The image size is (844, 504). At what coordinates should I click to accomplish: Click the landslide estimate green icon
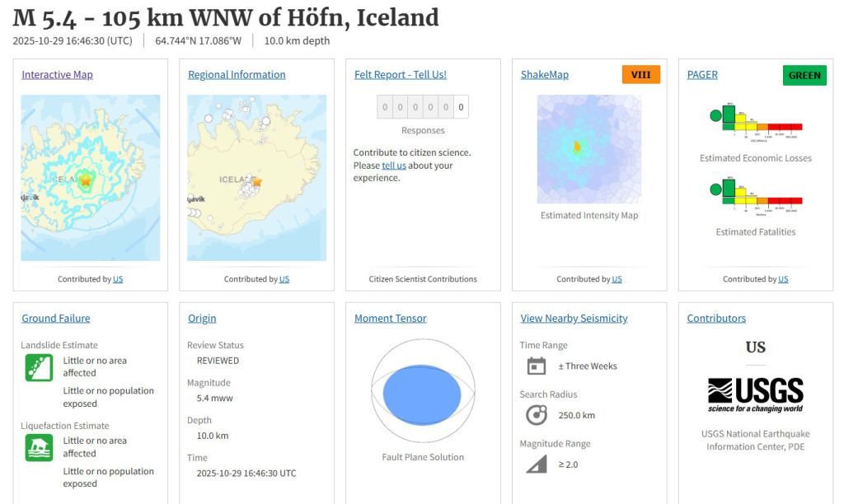[39, 367]
